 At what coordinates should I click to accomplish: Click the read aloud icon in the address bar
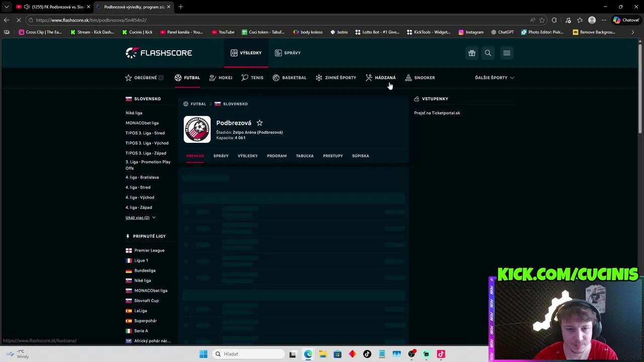pyautogui.click(x=532, y=20)
